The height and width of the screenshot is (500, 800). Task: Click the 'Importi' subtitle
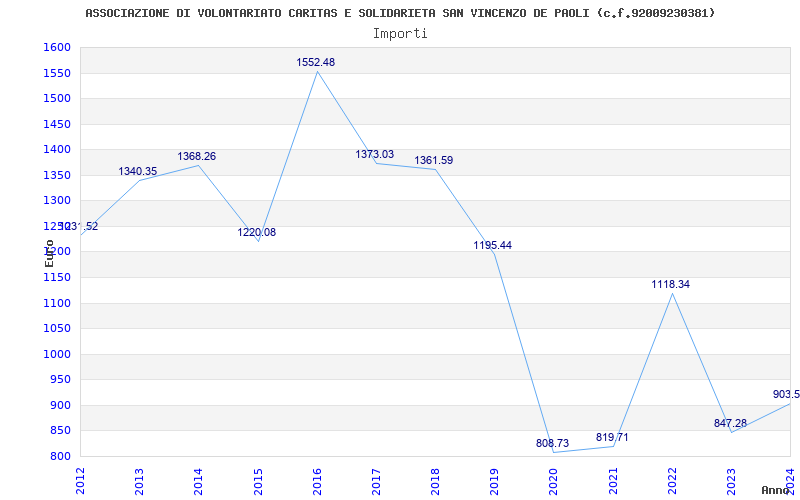pos(400,34)
